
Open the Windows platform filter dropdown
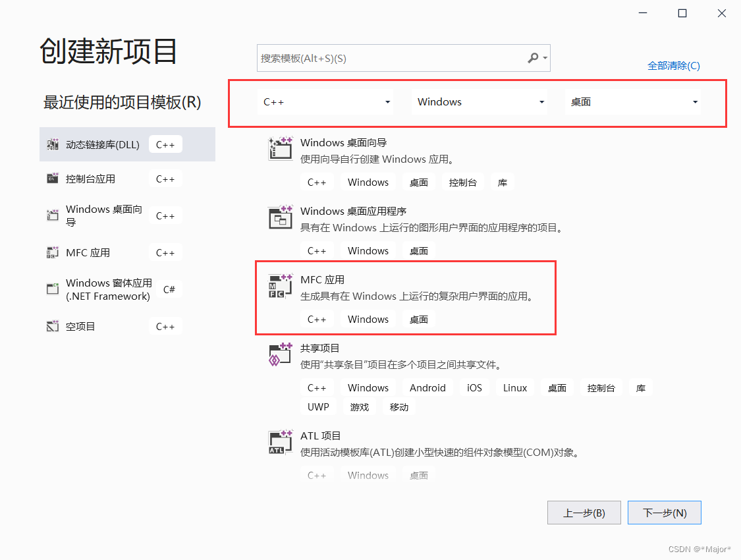pos(480,102)
